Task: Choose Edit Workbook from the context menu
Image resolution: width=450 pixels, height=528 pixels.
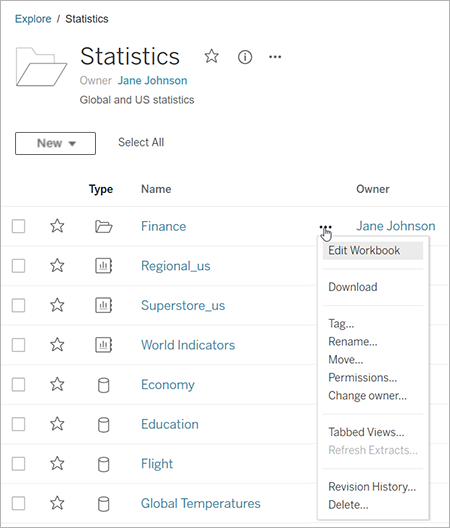Action: 373,251
